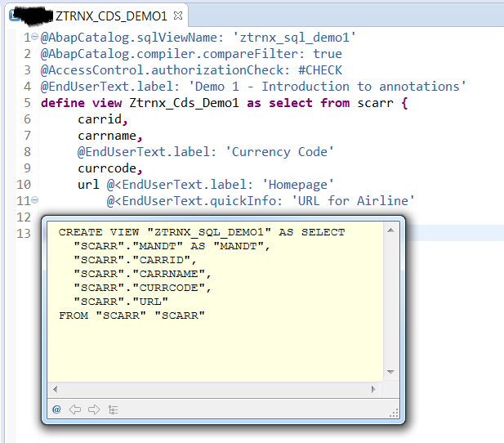Collapse the annotation block at line 1

click(x=35, y=36)
